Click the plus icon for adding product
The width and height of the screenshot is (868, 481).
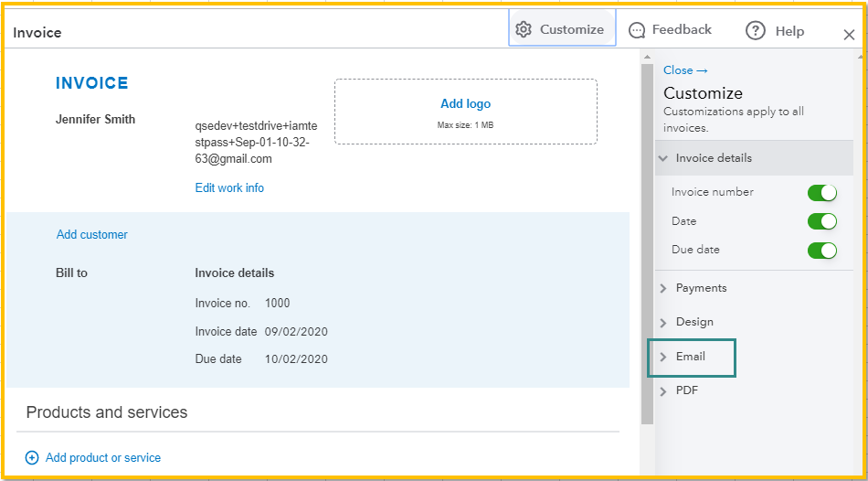32,457
